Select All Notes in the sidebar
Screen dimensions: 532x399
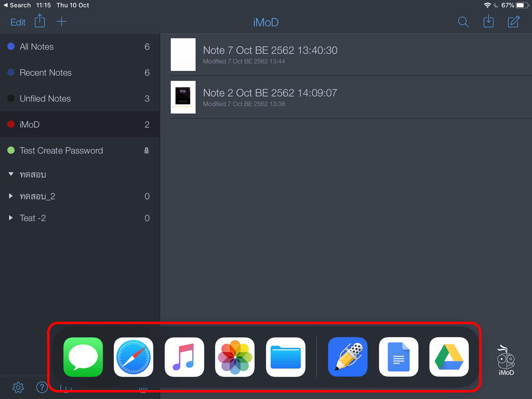click(37, 46)
